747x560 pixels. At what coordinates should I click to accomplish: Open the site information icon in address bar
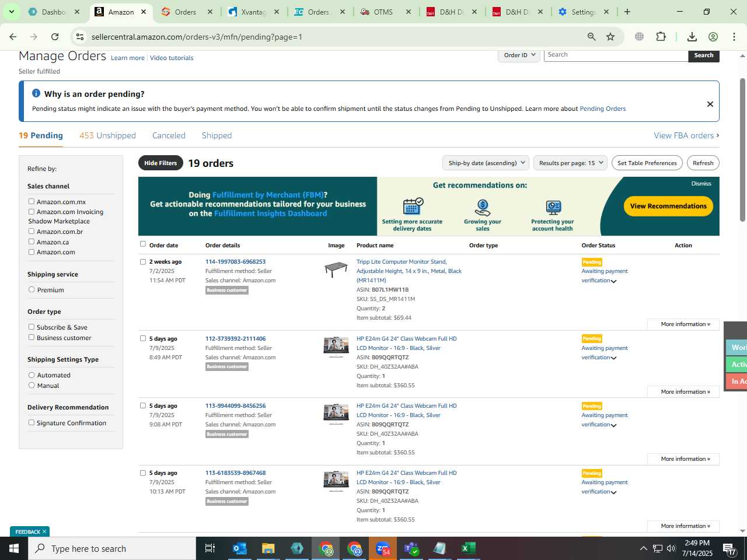[x=80, y=37]
